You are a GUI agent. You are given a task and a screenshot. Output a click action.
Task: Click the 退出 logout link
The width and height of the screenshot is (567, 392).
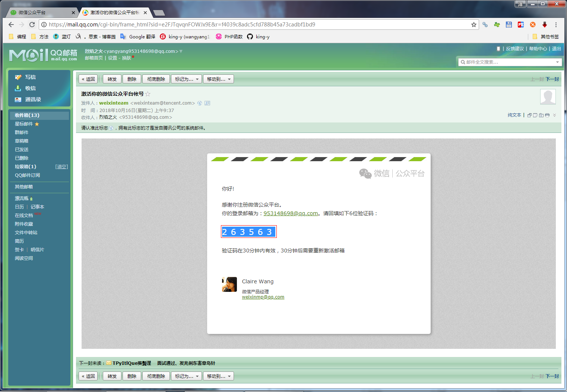[x=556, y=49]
